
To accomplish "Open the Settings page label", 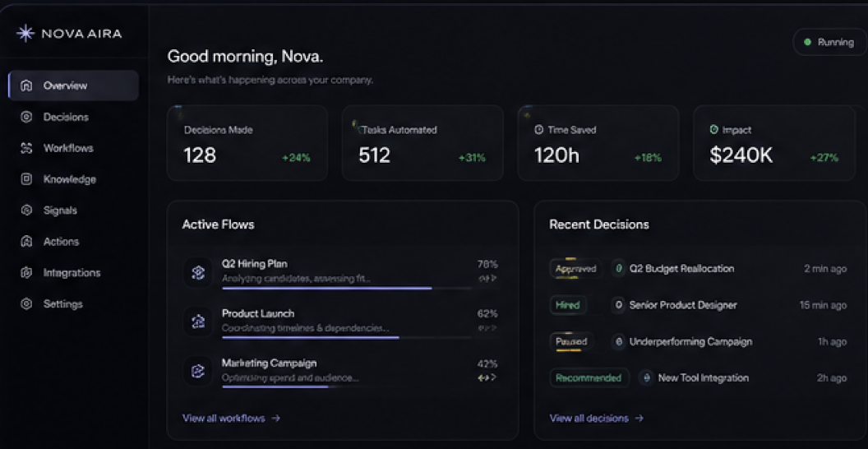I will pyautogui.click(x=63, y=304).
